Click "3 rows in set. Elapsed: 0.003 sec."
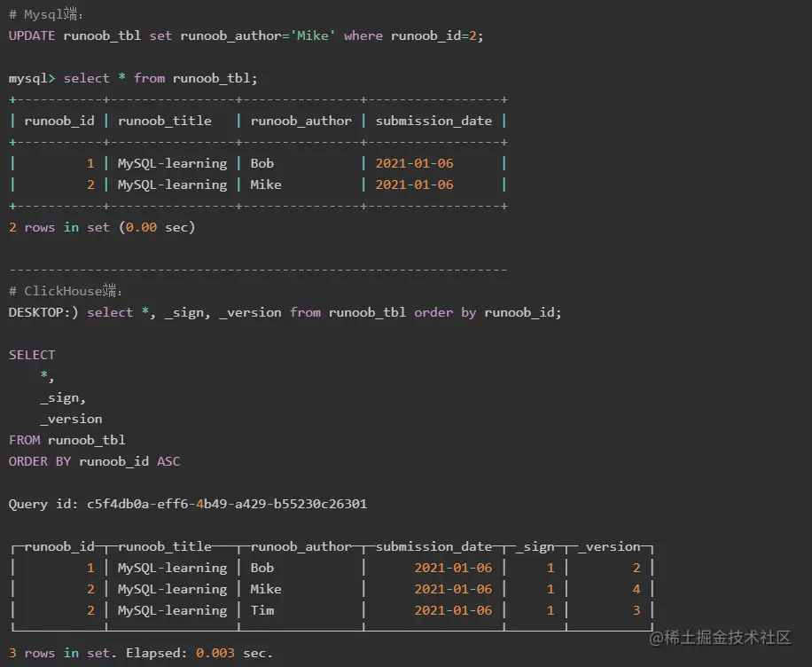This screenshot has width=812, height=667. [x=140, y=653]
